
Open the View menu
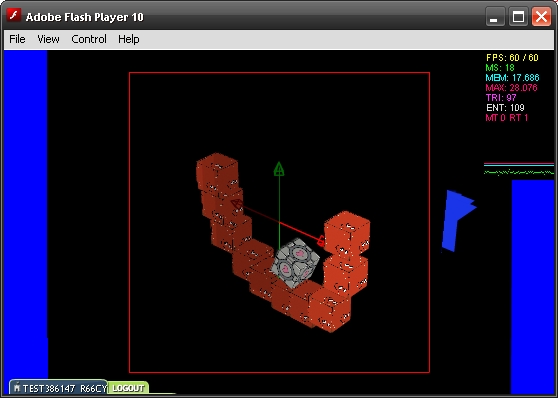tap(48, 39)
